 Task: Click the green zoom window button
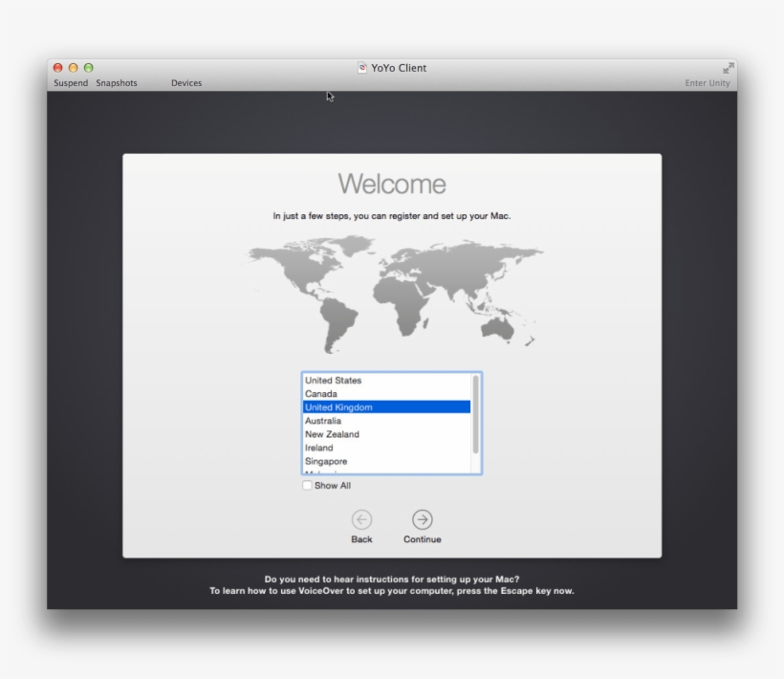(x=89, y=68)
